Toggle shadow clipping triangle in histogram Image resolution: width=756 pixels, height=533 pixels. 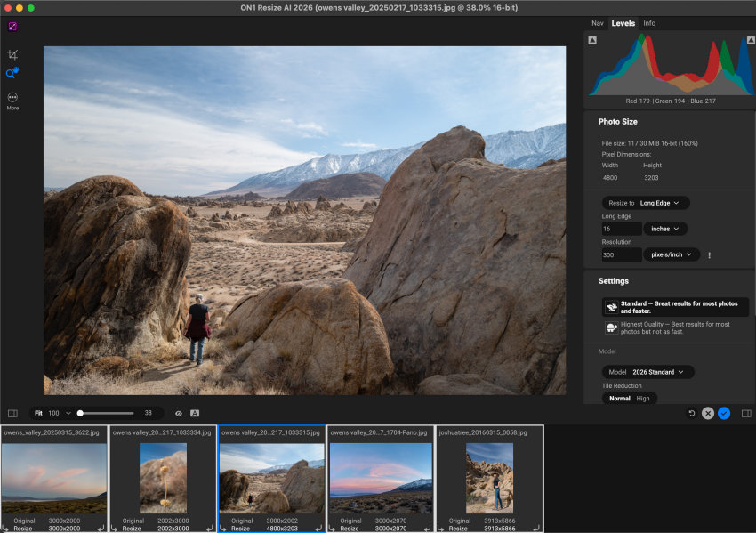pos(592,41)
